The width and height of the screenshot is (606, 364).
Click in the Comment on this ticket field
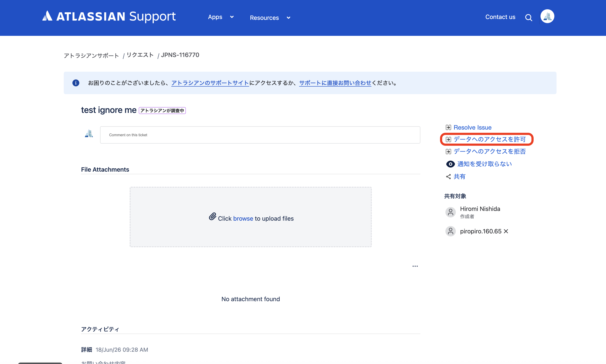(x=260, y=135)
